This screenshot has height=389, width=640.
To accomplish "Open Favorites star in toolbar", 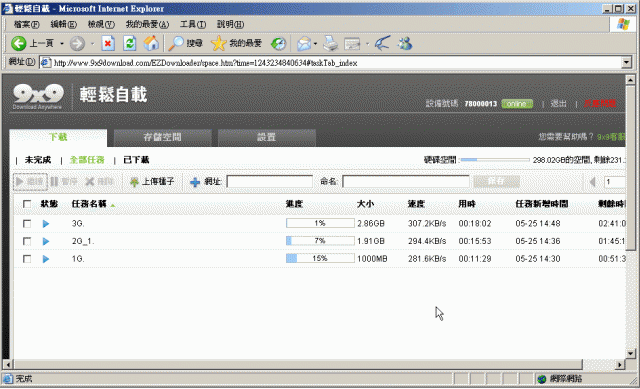I will pos(218,43).
